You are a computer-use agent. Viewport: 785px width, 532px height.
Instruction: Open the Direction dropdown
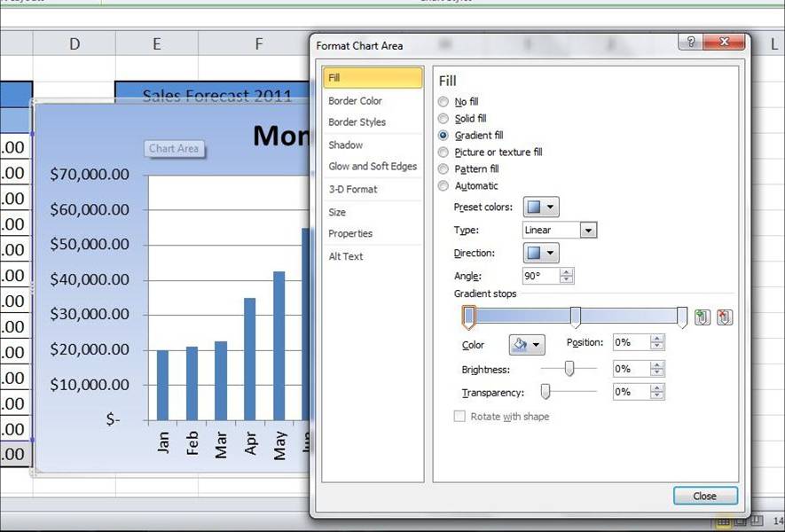point(541,253)
